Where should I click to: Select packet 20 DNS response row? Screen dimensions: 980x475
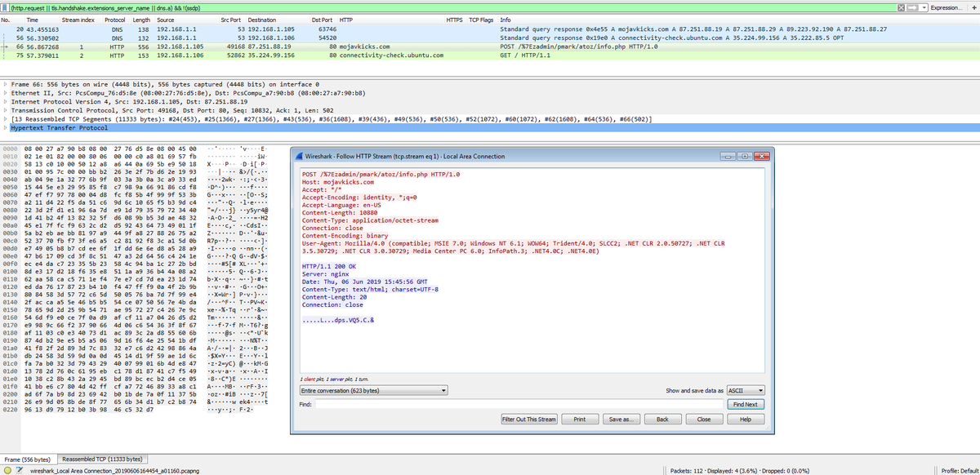click(490, 29)
